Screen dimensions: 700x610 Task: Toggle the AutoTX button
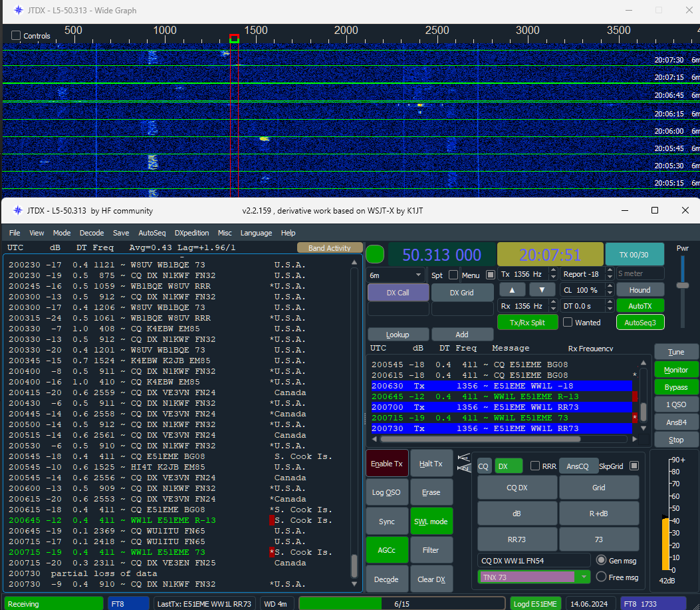coord(640,306)
